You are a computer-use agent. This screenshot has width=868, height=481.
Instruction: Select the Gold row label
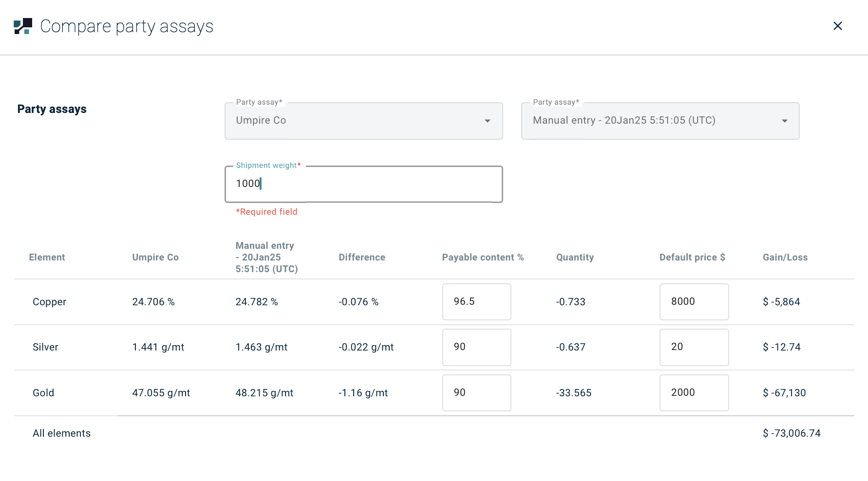tap(43, 393)
